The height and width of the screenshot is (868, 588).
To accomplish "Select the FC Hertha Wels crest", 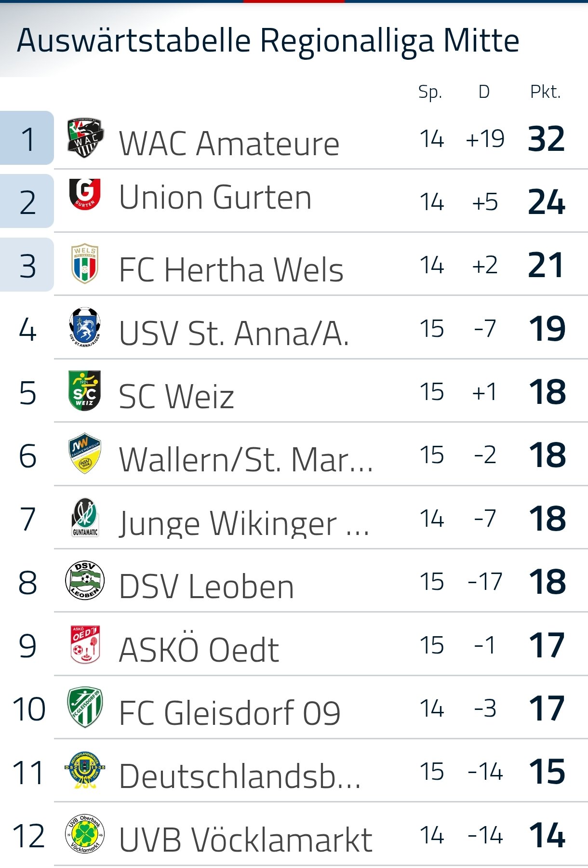I will pos(85,263).
